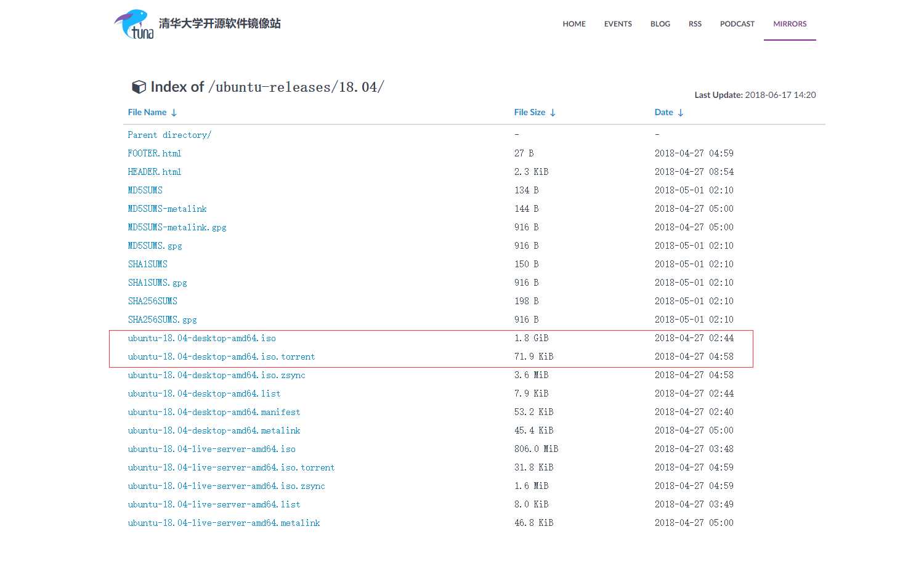Download ubuntu-18.04-live-server-amd64.metalink
Image resolution: width=924 pixels, height=585 pixels.
pos(224,523)
